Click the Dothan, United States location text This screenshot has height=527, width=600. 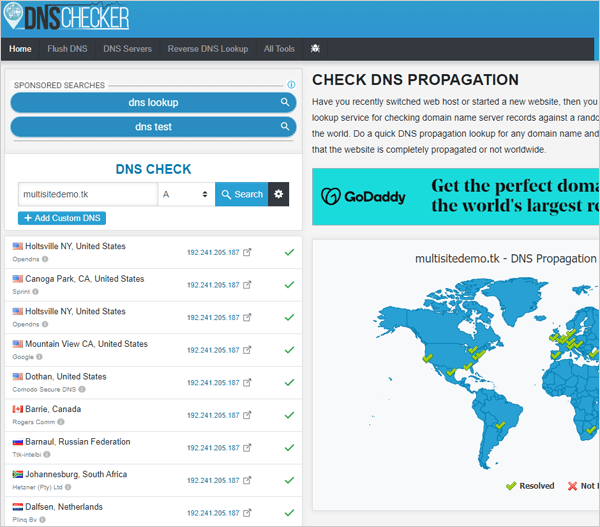[x=66, y=377]
